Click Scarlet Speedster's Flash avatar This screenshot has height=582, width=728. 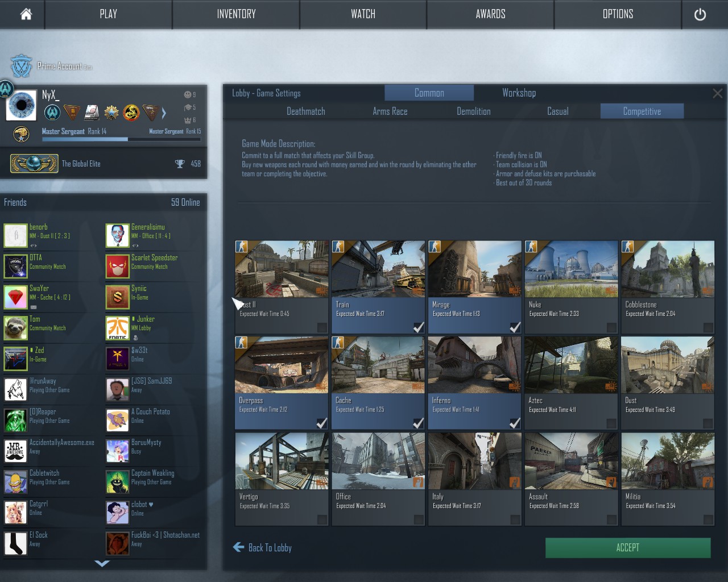tap(117, 266)
